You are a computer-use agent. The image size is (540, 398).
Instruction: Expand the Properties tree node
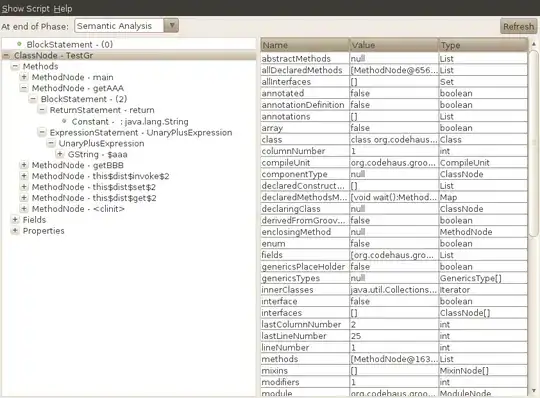(15, 230)
